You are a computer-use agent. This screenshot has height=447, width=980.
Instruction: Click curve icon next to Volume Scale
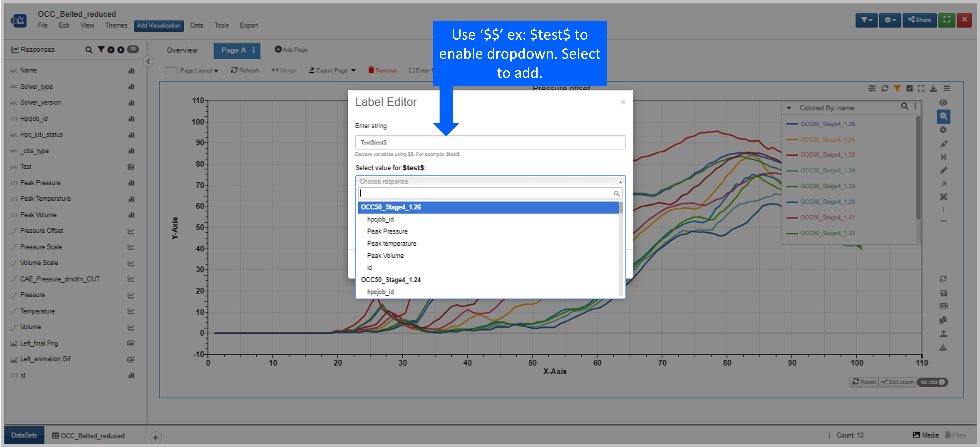tap(131, 263)
